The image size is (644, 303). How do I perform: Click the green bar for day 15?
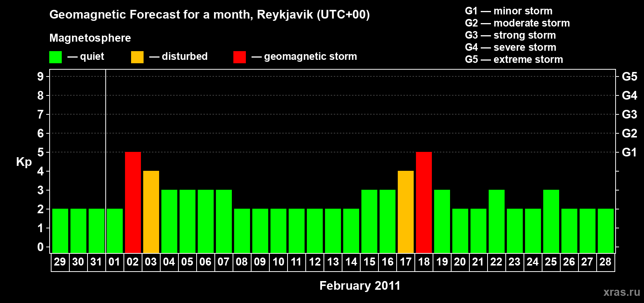pos(369,221)
